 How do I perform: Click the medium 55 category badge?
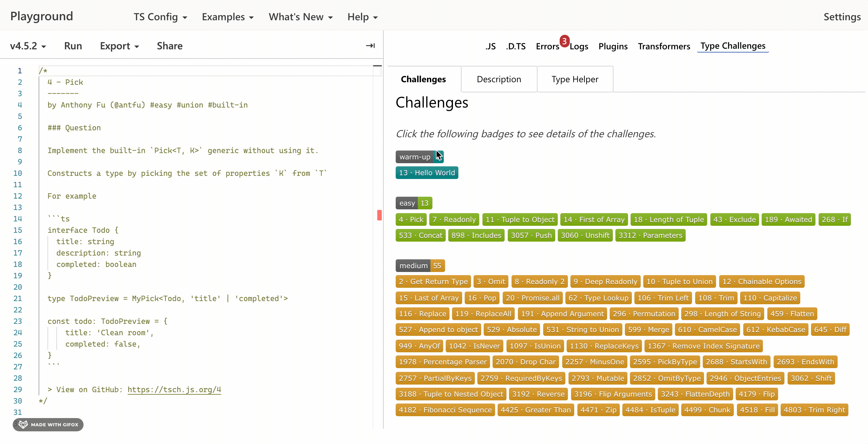coord(420,266)
